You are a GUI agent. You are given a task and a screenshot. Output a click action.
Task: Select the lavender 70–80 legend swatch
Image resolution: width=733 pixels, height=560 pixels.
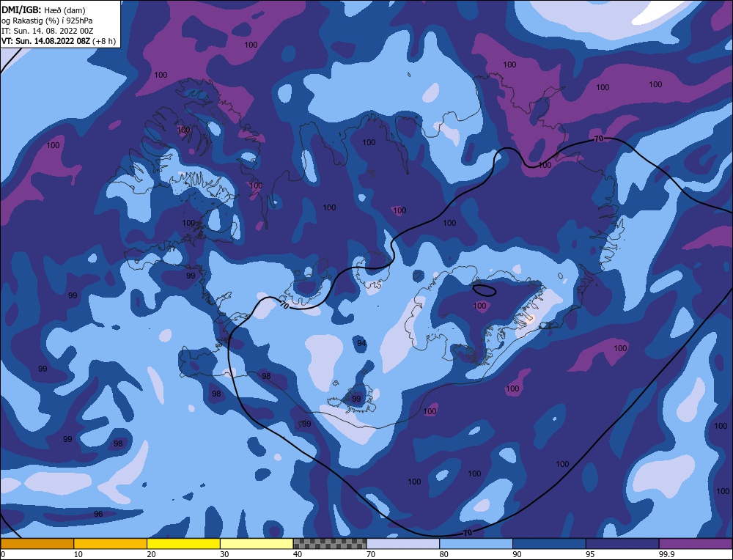(x=403, y=544)
